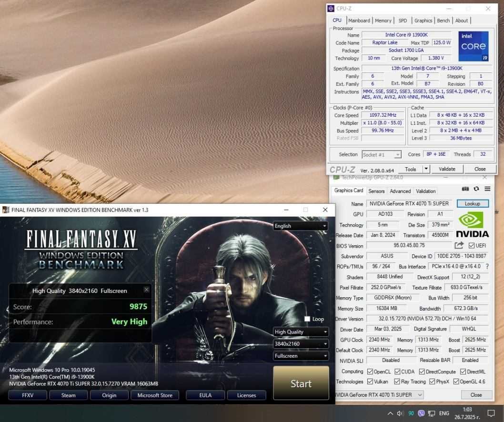
Task: Click the GPU-Z Name field RTX 4070 Ti SUPER
Action: 409,203
